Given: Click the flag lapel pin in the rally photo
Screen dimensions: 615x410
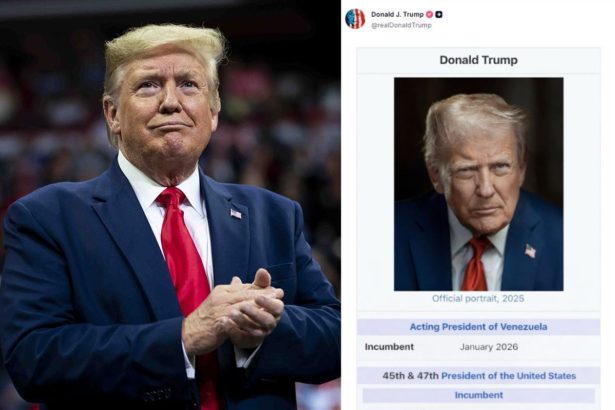Looking at the screenshot, I should click(x=236, y=214).
